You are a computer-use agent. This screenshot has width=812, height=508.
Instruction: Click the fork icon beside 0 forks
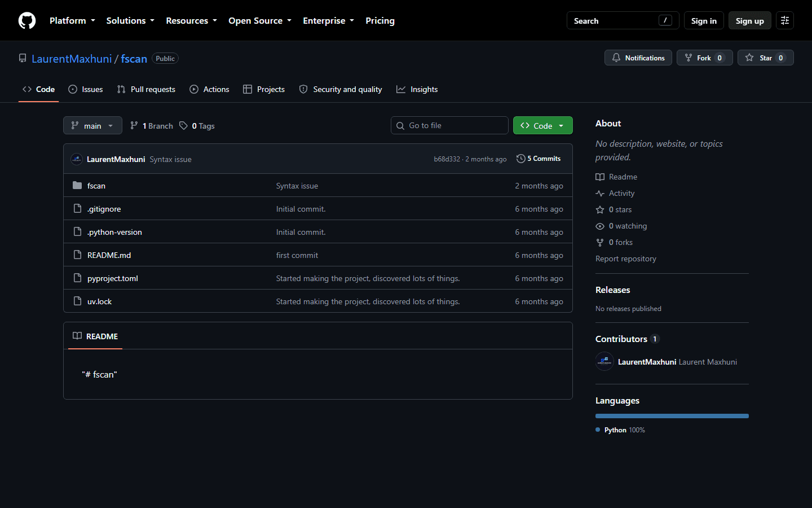coord(600,242)
